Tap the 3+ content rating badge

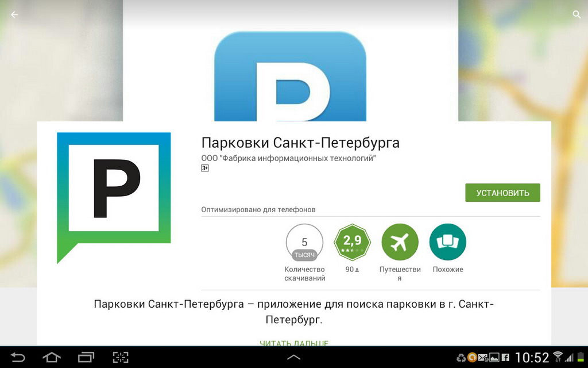[x=204, y=168]
